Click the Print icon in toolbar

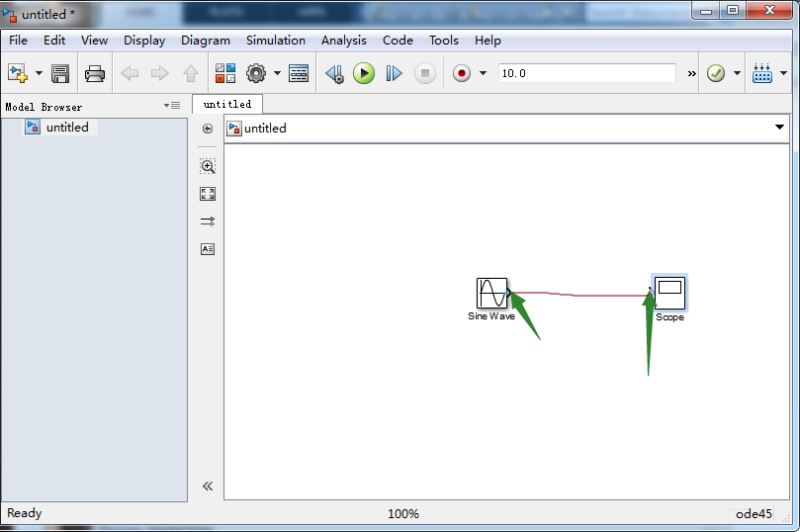(x=95, y=74)
